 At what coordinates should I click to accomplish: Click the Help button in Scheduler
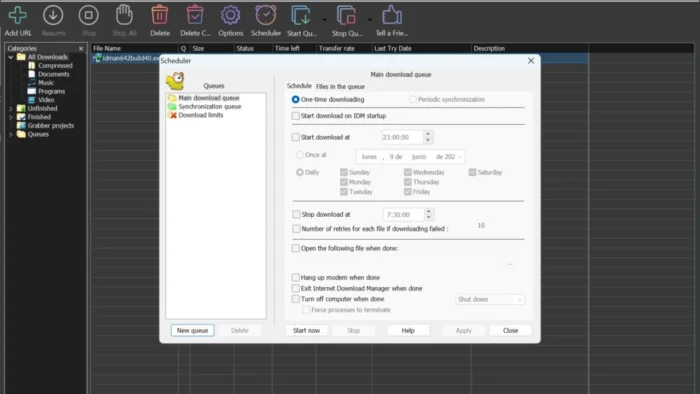pyautogui.click(x=408, y=331)
